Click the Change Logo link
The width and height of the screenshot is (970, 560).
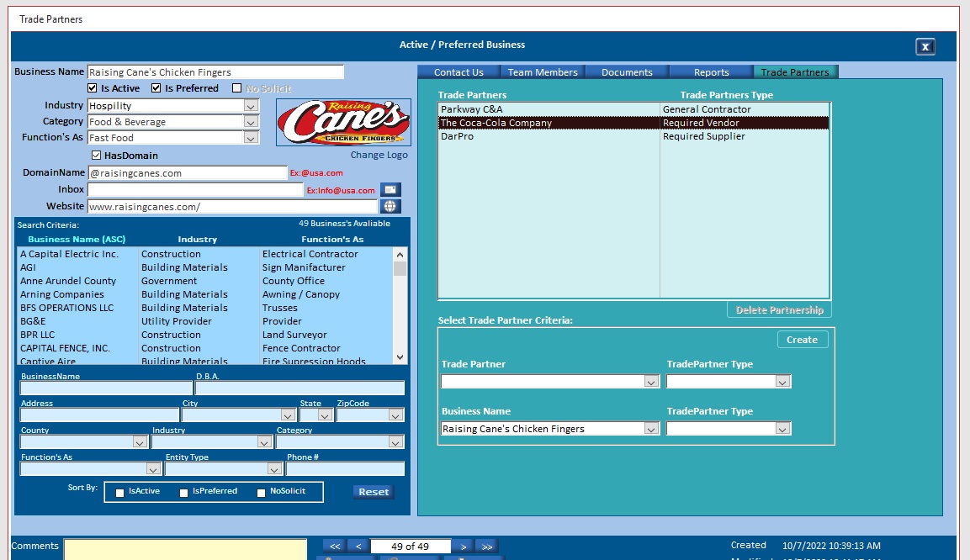pos(379,155)
